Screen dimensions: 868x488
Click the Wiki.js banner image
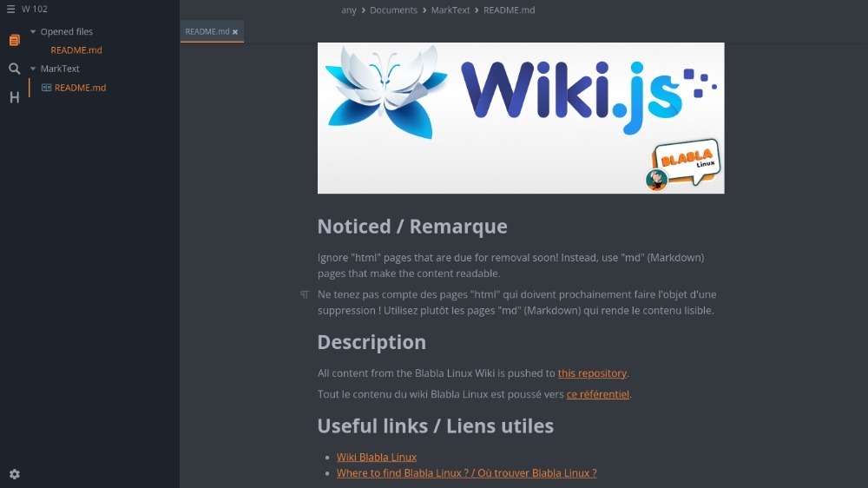pyautogui.click(x=521, y=117)
